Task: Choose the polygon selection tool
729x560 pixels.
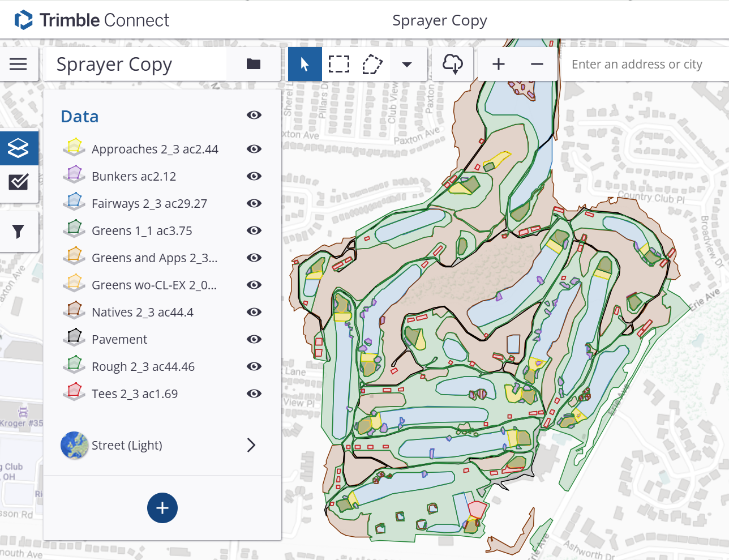Action: click(372, 64)
